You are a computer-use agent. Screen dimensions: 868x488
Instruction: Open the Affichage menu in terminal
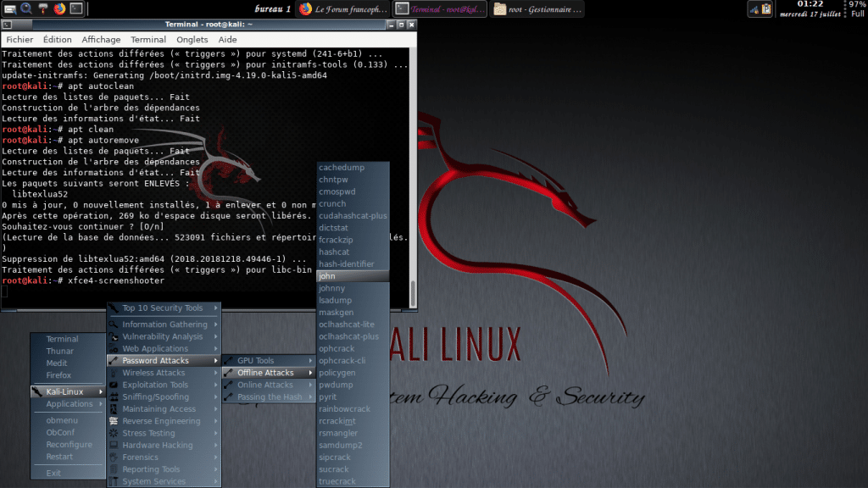coord(101,40)
